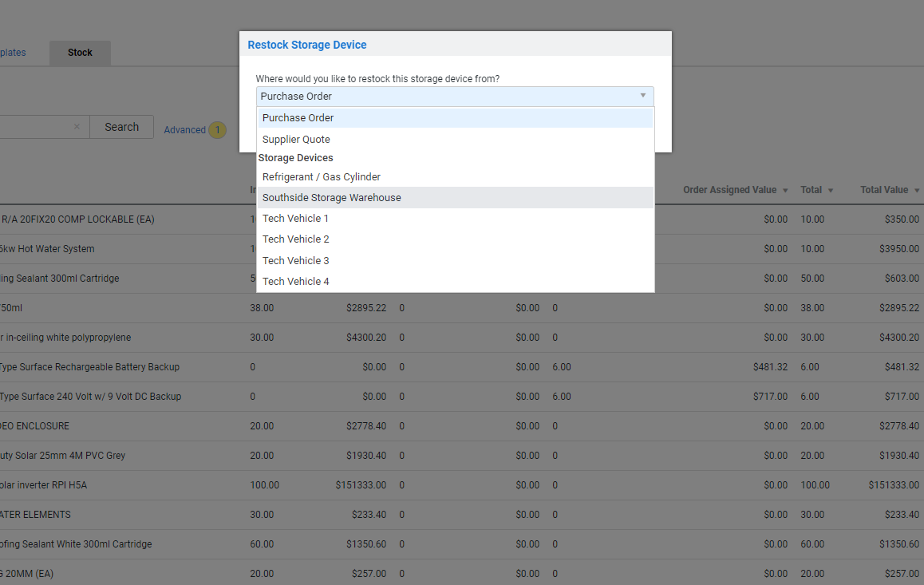Choose Refrigerant / Gas Cylinder storage device

click(321, 176)
